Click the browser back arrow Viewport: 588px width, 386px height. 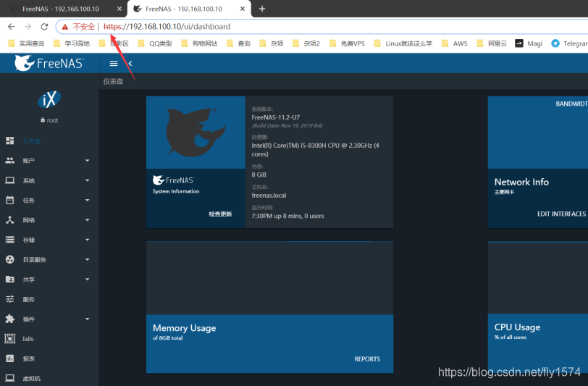(x=12, y=27)
